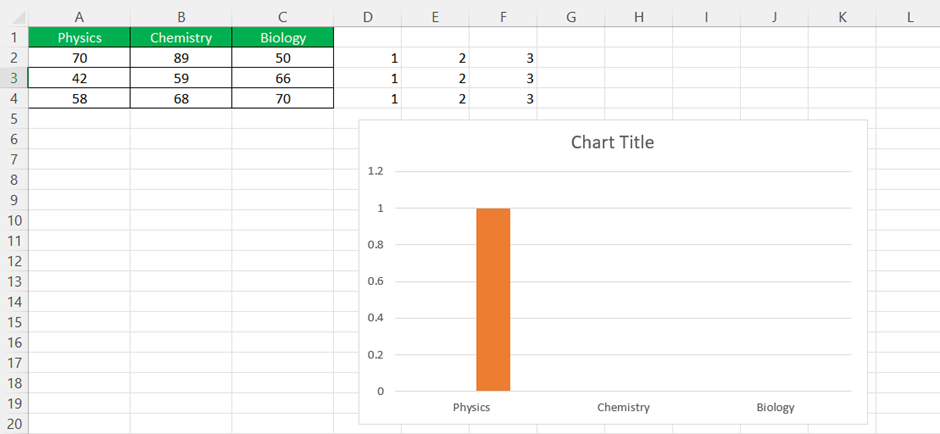Click cell with value 42
The width and height of the screenshot is (940, 434).
79,79
